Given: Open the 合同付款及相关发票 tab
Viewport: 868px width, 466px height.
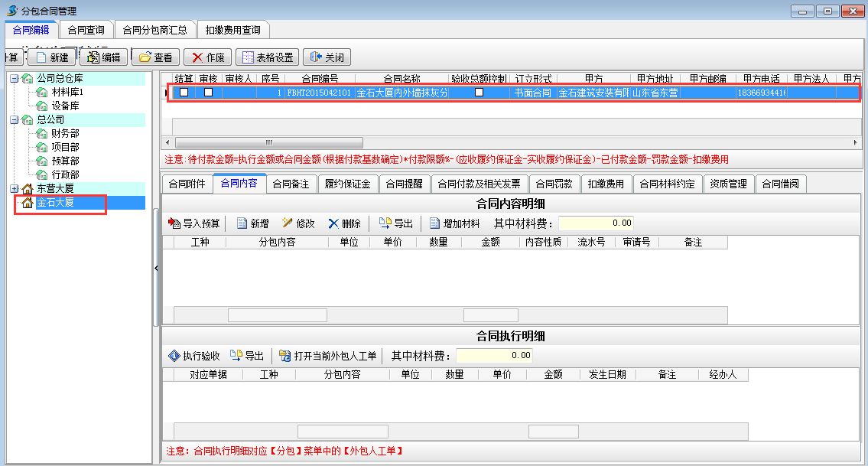Looking at the screenshot, I should click(479, 184).
